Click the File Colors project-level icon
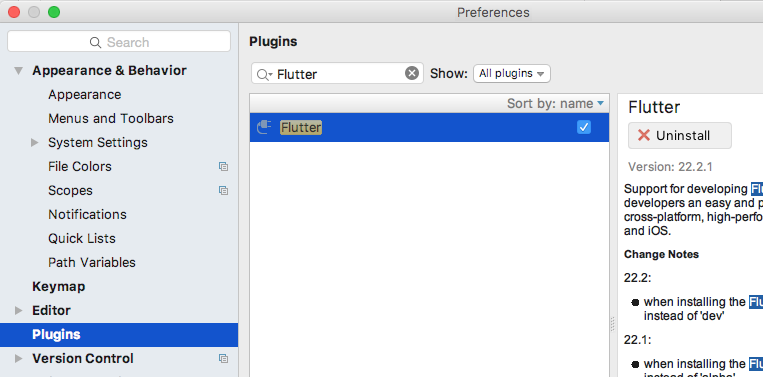This screenshot has width=763, height=377. pyautogui.click(x=223, y=166)
